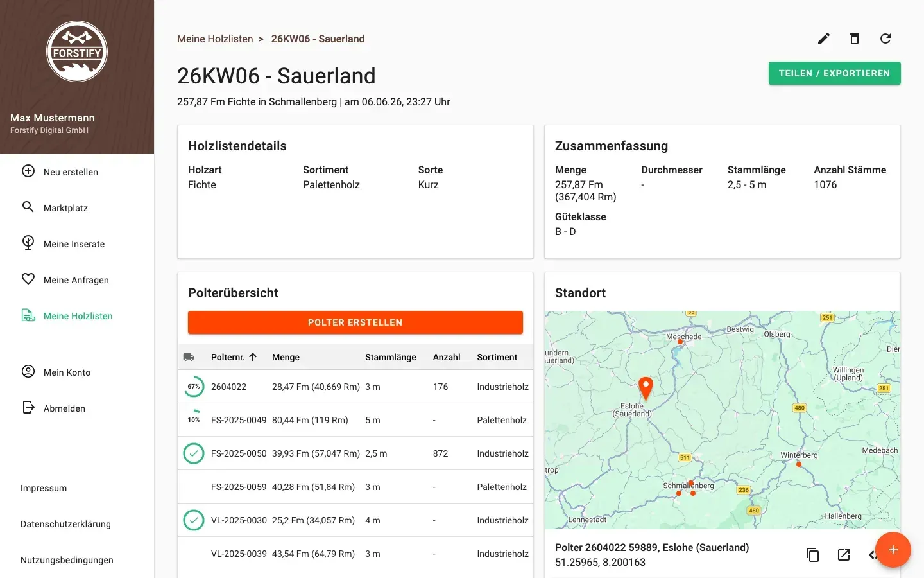The height and width of the screenshot is (578, 924).
Task: Open Meine Inserate
Action: pos(77,244)
